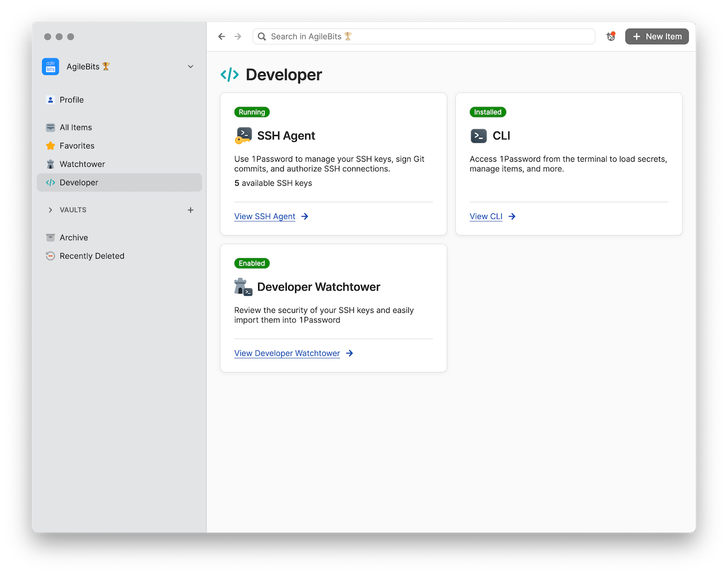Click the Installed badge on the CLI card
The height and width of the screenshot is (575, 728).
pyautogui.click(x=487, y=112)
